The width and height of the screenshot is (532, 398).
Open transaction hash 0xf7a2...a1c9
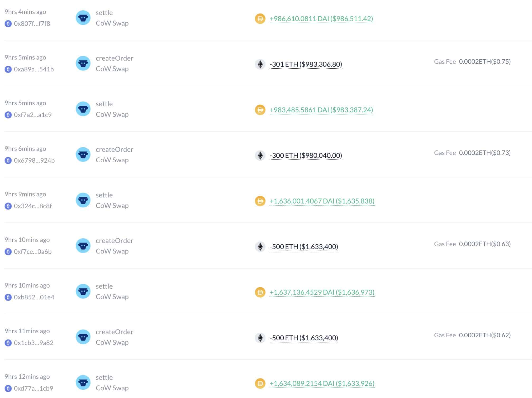pyautogui.click(x=33, y=115)
